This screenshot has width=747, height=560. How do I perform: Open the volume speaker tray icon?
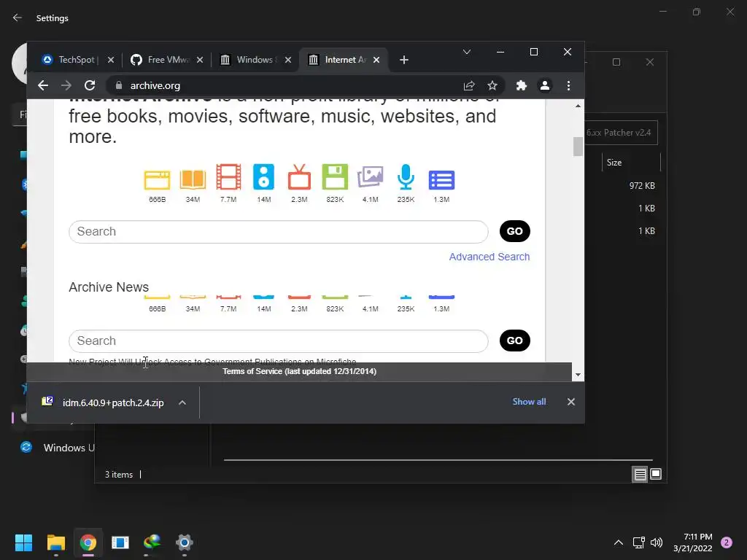pyautogui.click(x=657, y=542)
